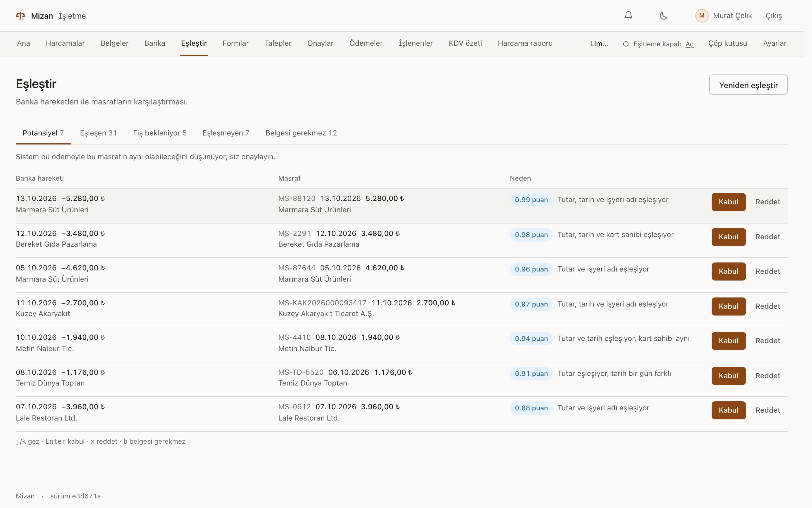Viewport: 812px width, 508px height.
Task: Switch to Banka tab
Action: [x=155, y=43]
